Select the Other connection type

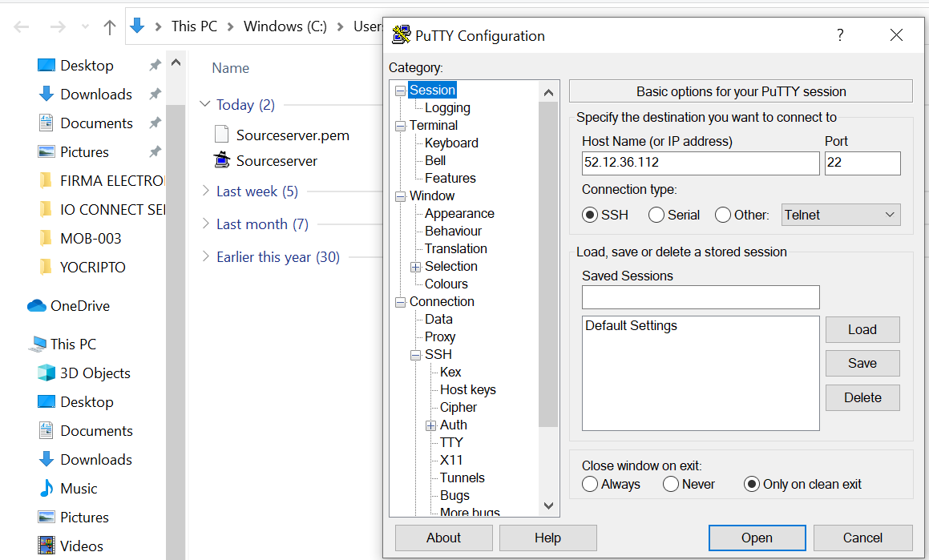(x=723, y=214)
